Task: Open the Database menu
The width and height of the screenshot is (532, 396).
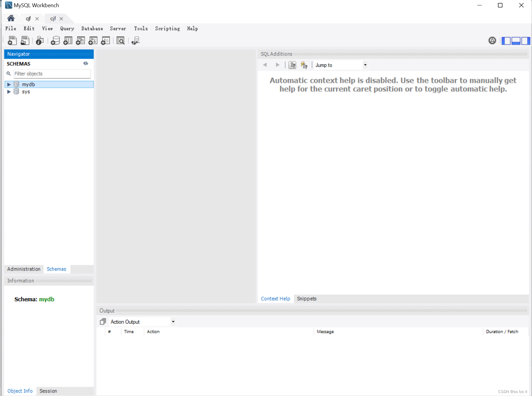Action: [92, 28]
